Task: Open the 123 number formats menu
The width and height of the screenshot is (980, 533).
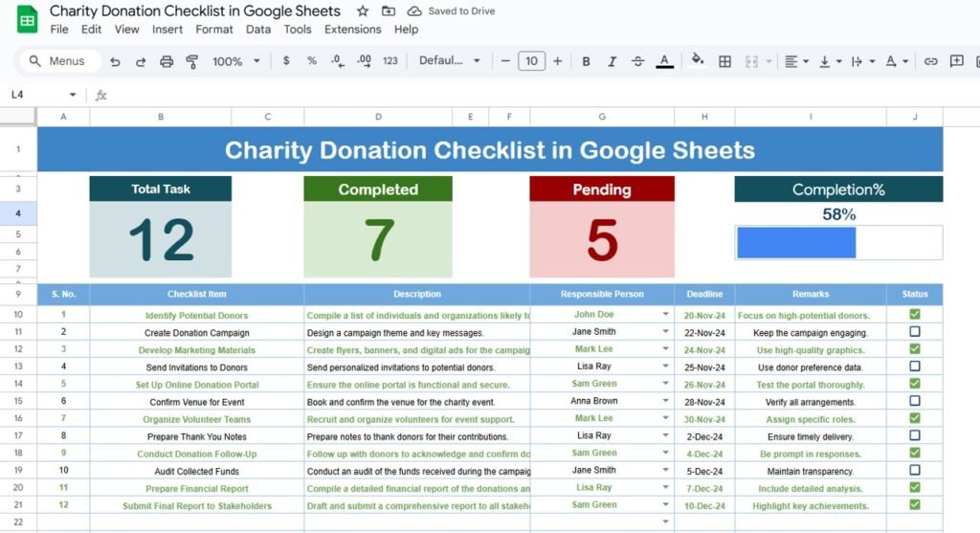Action: pyautogui.click(x=390, y=60)
